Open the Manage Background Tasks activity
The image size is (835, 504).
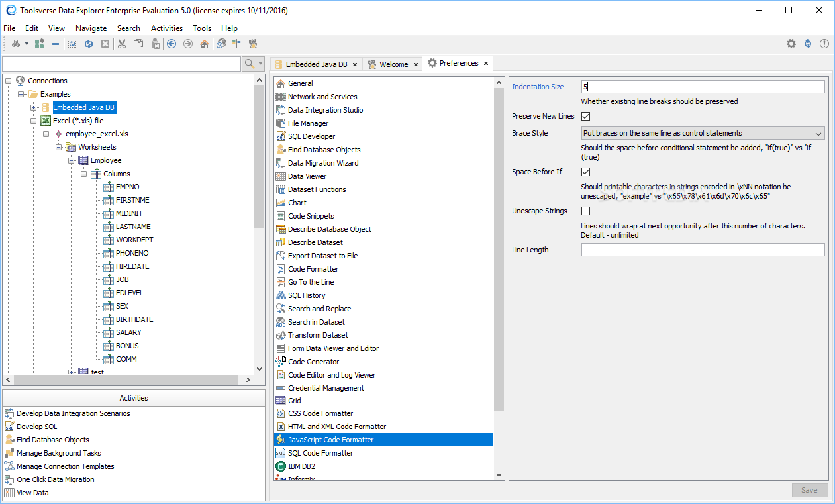pos(59,453)
